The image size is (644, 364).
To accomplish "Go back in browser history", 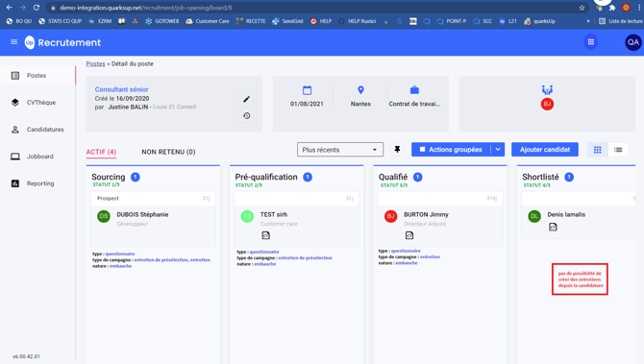I will (9, 8).
